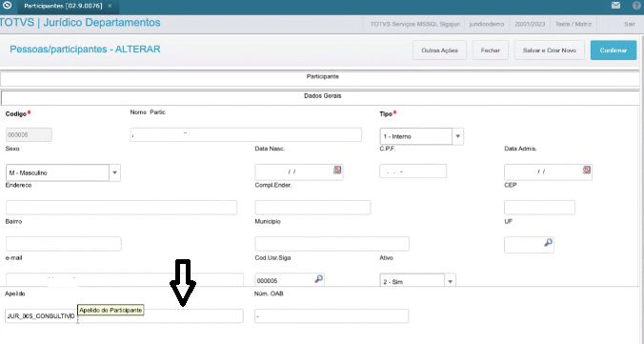Image resolution: width=644 pixels, height=344 pixels.
Task: Click the Apelido field JUR_005_CONSULTIVO
Action: 124,316
